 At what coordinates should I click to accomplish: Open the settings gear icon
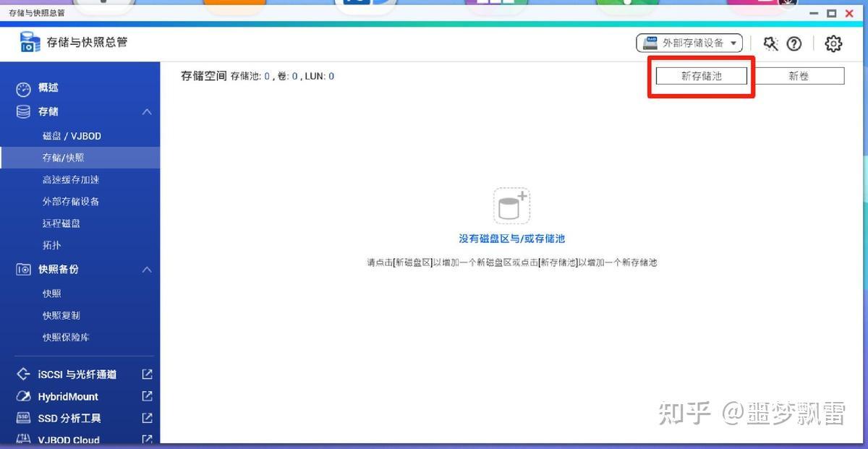[x=833, y=44]
